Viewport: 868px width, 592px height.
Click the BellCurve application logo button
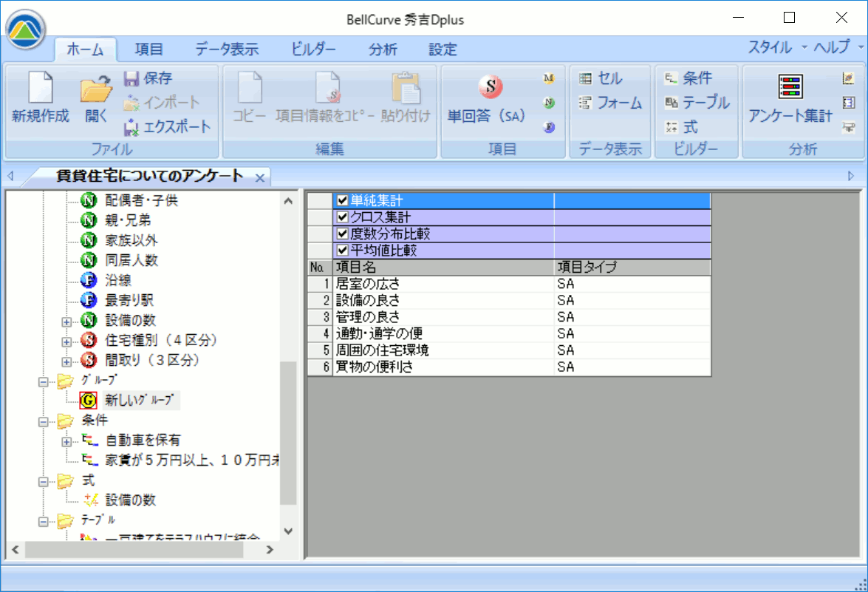[25, 29]
